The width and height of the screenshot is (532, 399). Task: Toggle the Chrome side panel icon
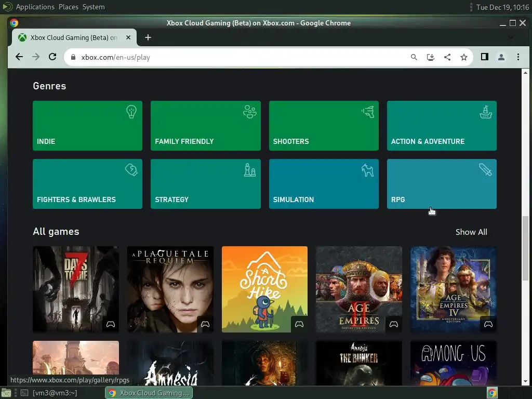point(485,57)
